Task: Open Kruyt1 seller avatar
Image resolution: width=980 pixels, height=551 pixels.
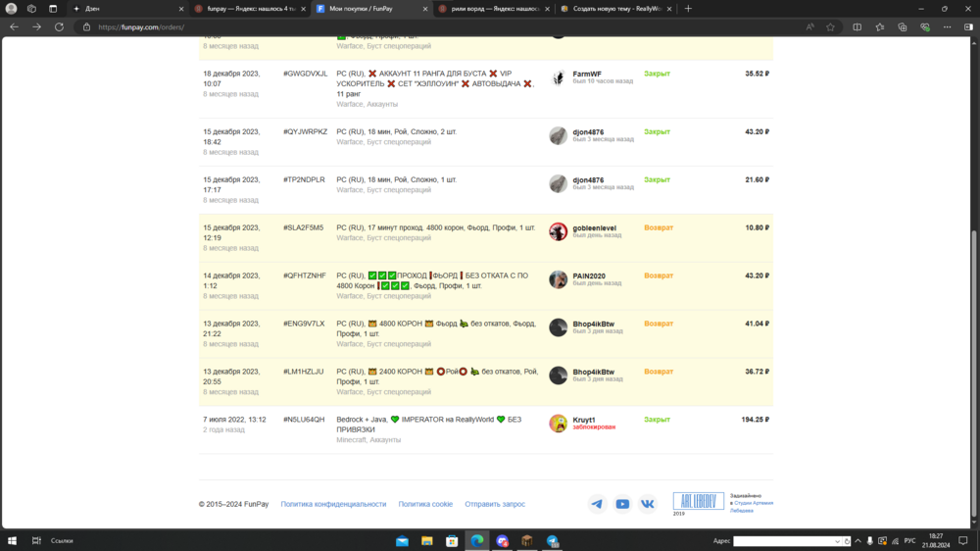Action: click(x=559, y=424)
